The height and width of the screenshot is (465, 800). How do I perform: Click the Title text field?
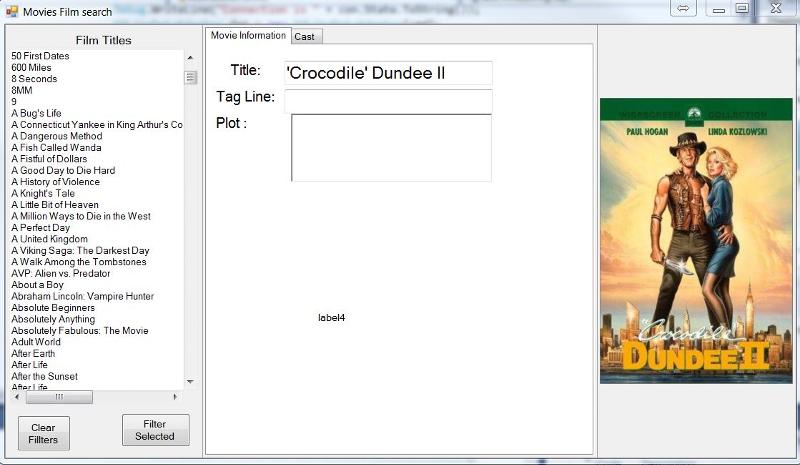pos(388,73)
